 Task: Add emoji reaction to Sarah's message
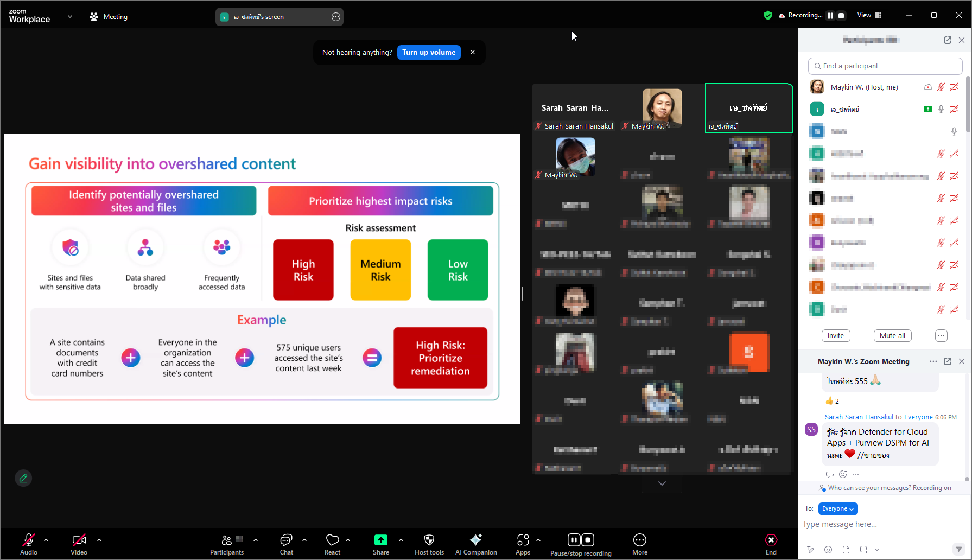843,474
